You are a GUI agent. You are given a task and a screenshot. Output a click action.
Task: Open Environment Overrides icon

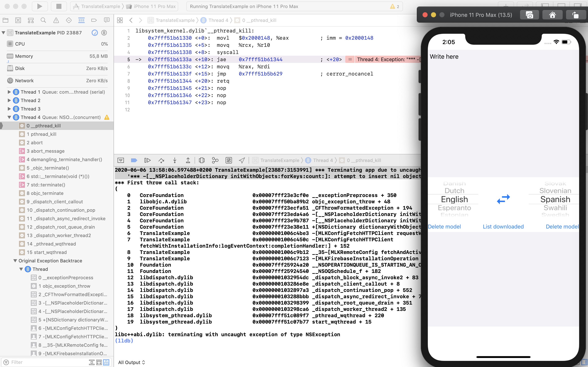click(x=229, y=160)
